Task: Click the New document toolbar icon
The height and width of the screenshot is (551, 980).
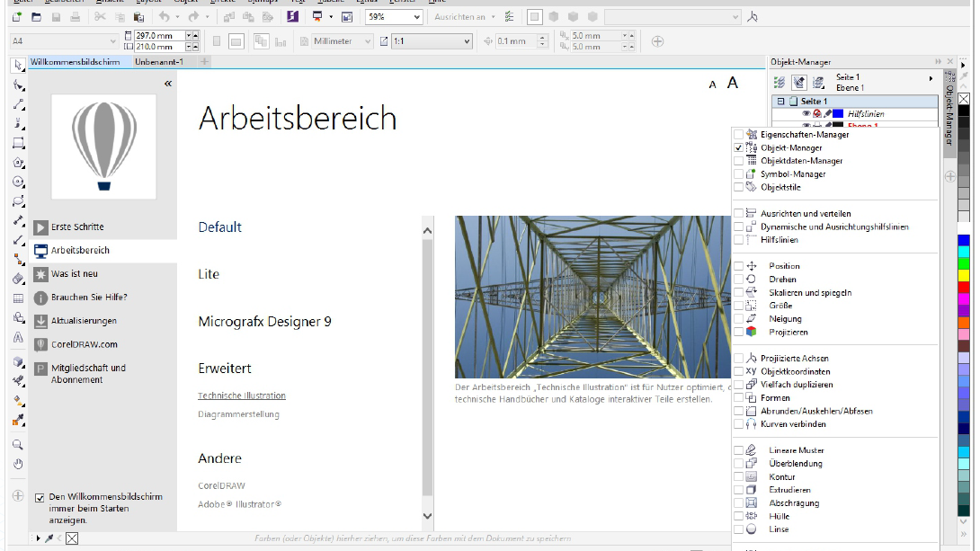Action: pos(16,17)
